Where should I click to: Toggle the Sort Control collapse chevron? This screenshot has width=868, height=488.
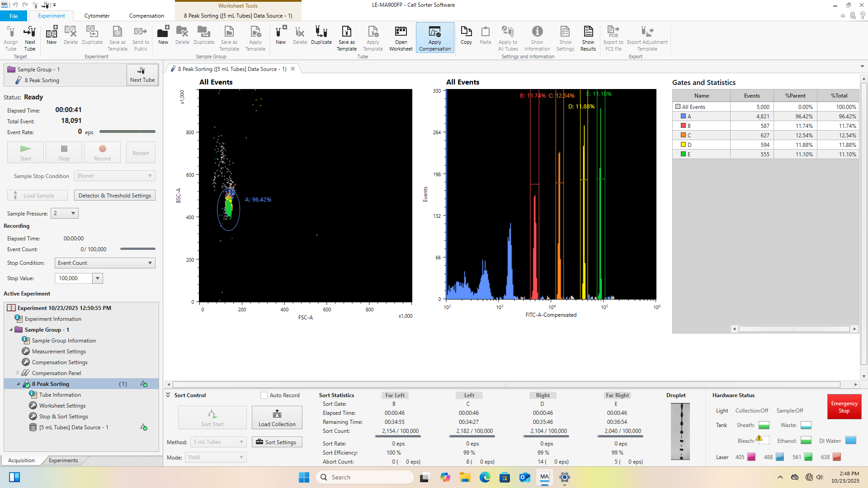point(168,395)
